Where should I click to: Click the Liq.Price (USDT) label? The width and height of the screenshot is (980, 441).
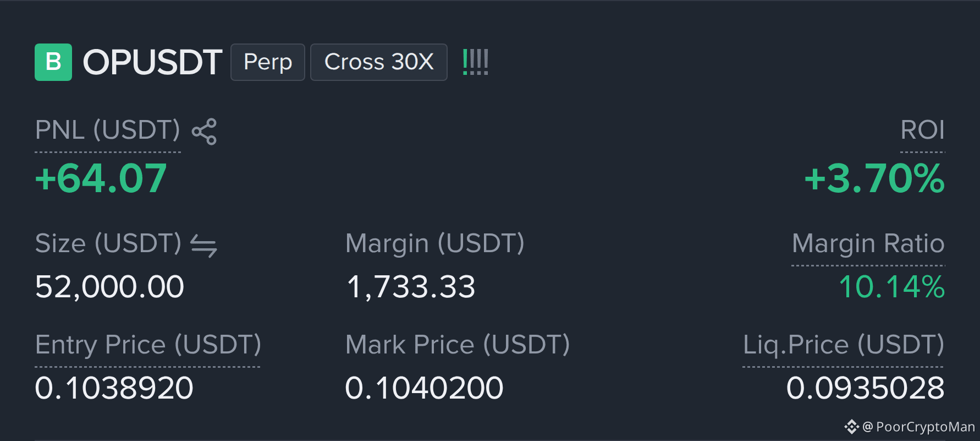tap(843, 345)
